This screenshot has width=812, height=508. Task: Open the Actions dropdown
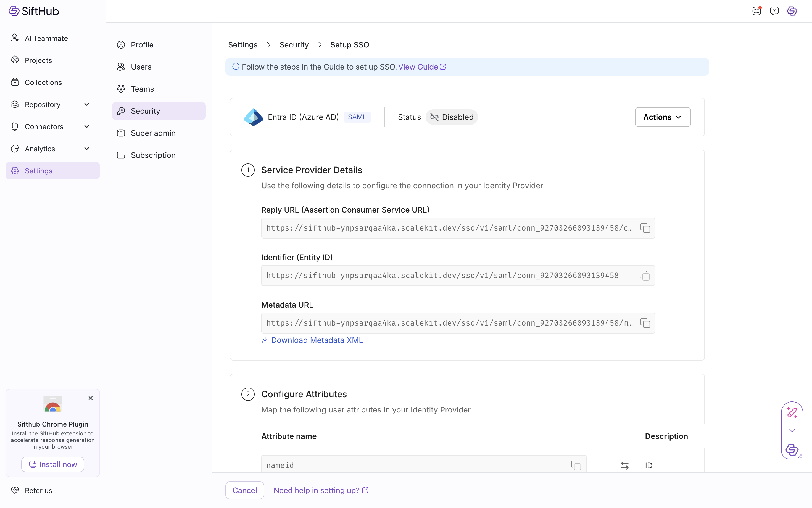(x=662, y=117)
